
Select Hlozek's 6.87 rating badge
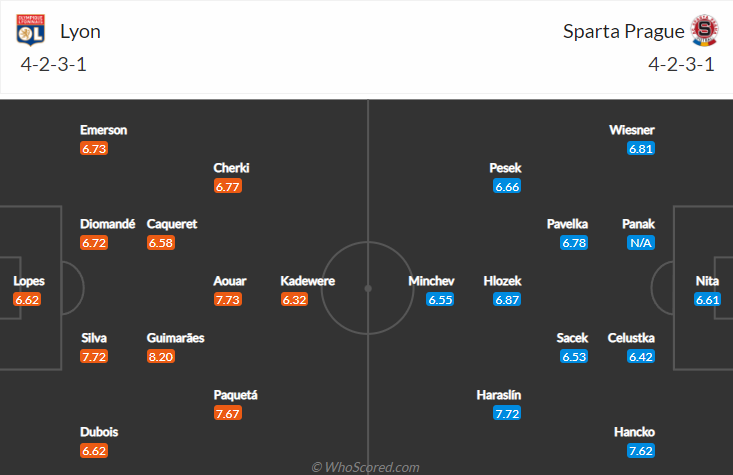pyautogui.click(x=507, y=299)
